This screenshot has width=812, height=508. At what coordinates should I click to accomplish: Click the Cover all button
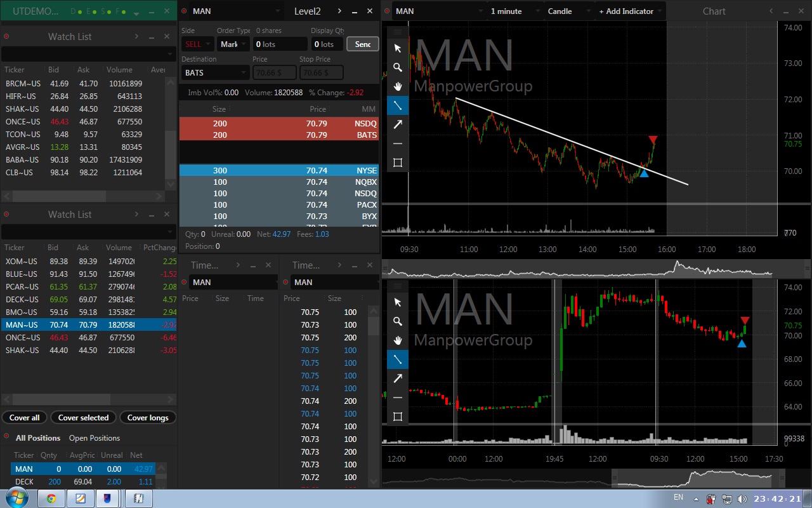tap(24, 417)
